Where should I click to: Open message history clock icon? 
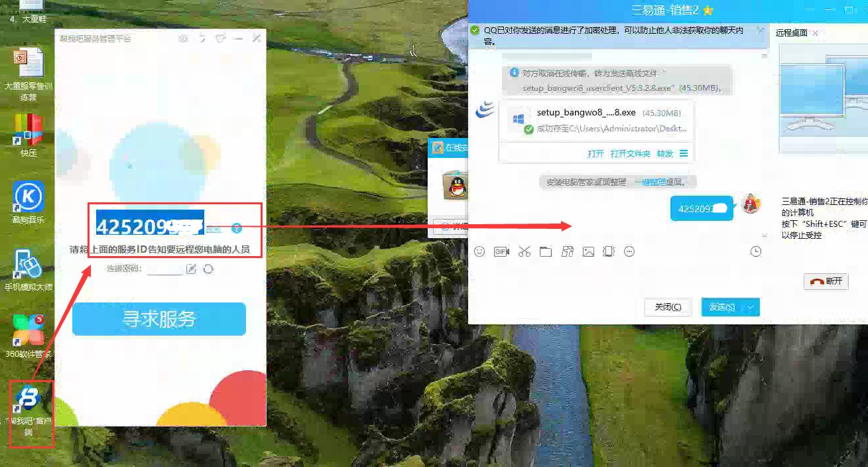click(x=756, y=251)
